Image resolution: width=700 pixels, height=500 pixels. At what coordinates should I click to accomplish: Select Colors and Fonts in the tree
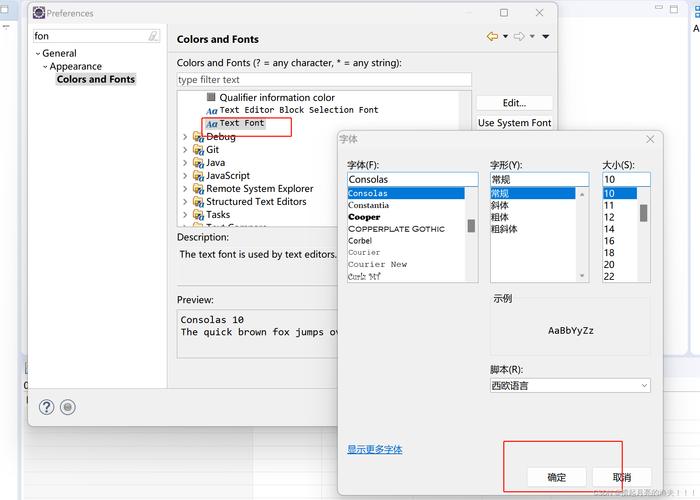(x=96, y=79)
